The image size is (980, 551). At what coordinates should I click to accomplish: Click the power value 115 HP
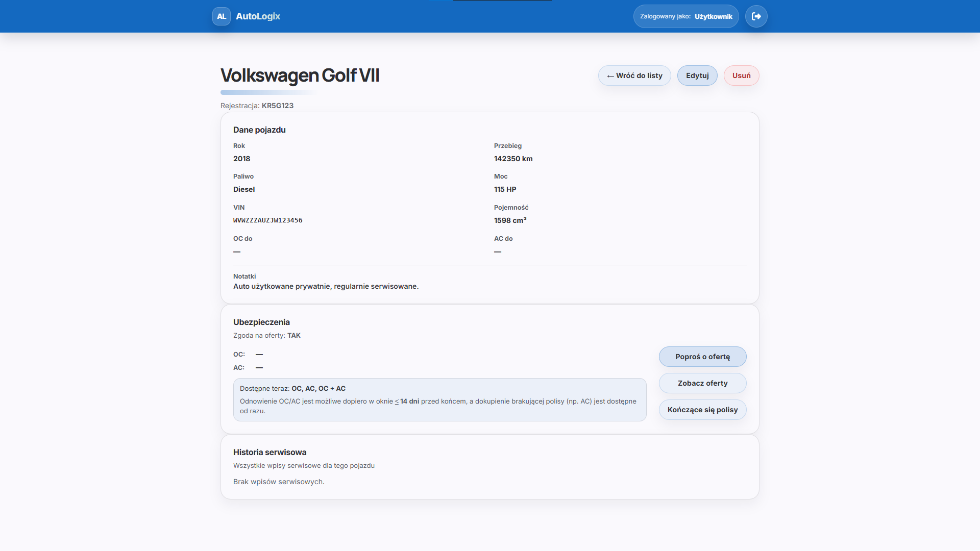(505, 189)
